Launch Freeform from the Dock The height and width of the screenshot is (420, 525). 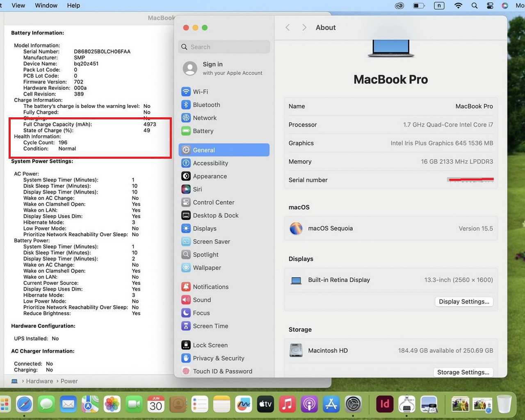point(244,404)
